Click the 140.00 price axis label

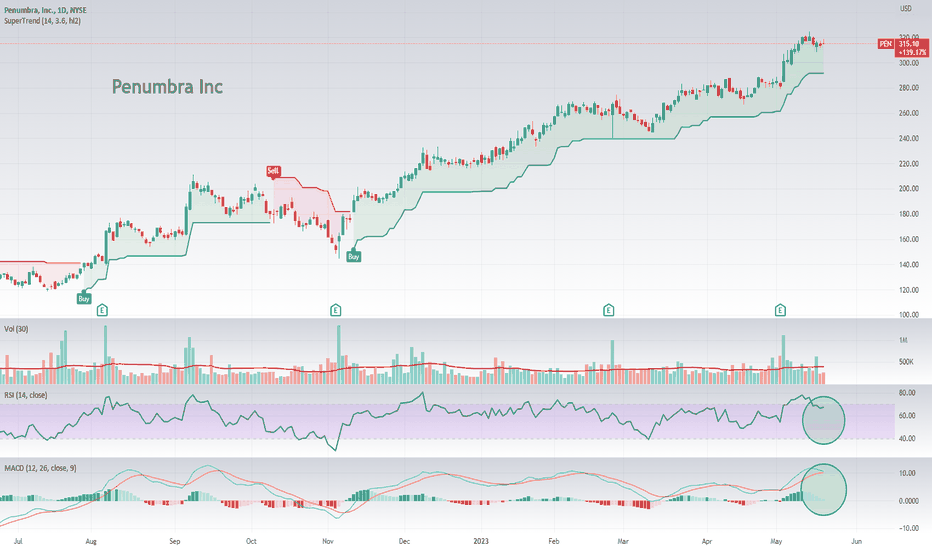tap(909, 265)
